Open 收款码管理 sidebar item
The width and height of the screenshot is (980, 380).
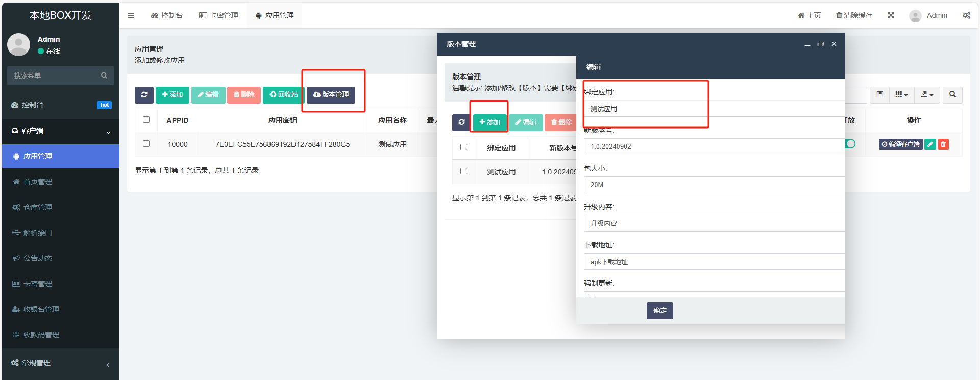61,335
